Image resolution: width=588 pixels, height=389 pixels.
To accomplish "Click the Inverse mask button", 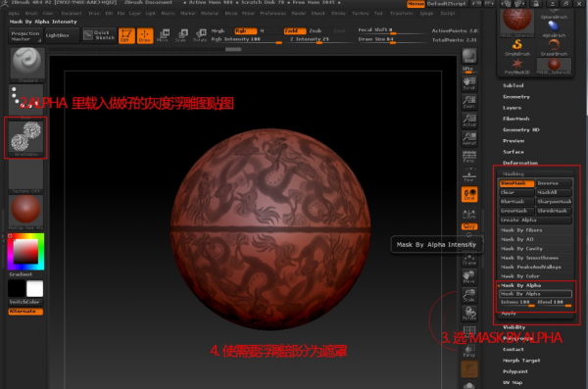I will [x=554, y=183].
